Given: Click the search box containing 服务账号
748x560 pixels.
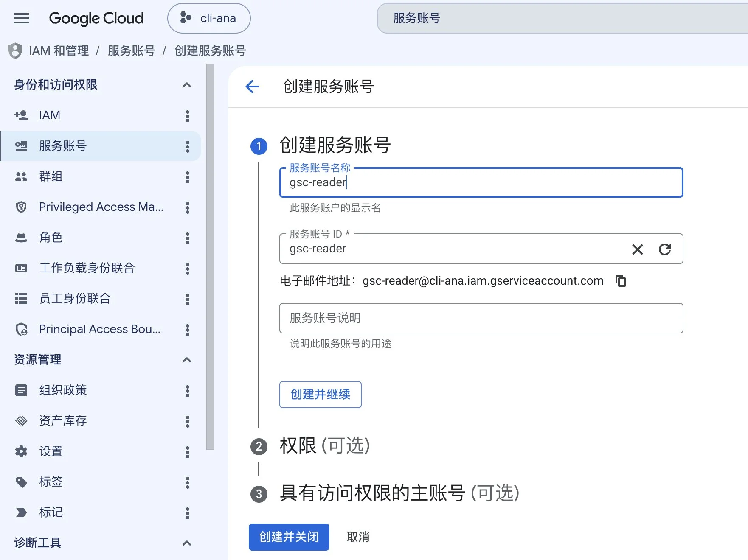Looking at the screenshot, I should (562, 18).
